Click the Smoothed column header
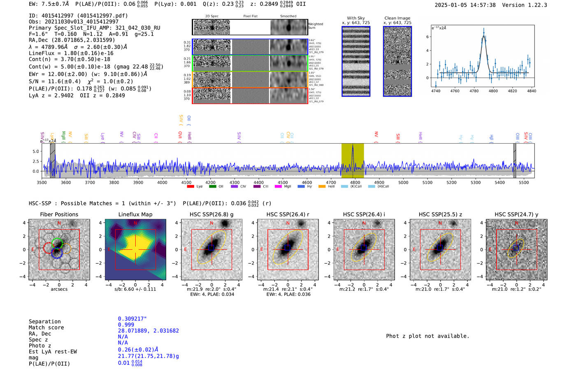Image resolution: width=576 pixels, height=392 pixels. point(288,16)
